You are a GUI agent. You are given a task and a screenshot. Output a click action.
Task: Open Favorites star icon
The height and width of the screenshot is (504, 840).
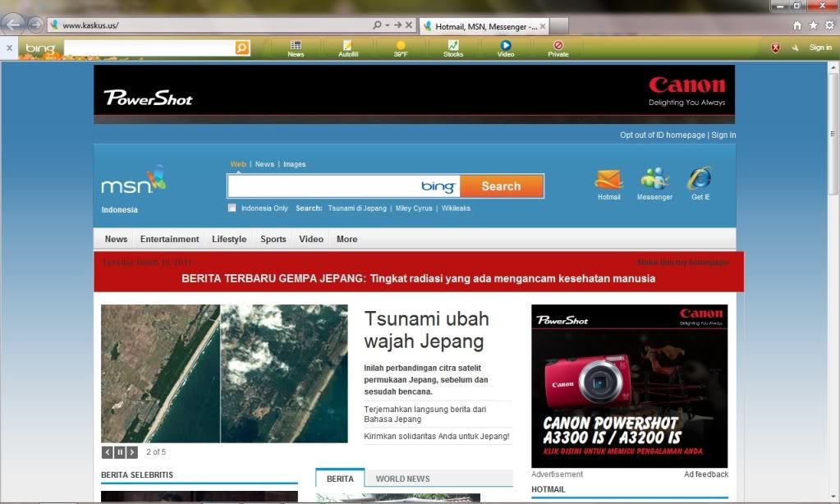(x=813, y=25)
